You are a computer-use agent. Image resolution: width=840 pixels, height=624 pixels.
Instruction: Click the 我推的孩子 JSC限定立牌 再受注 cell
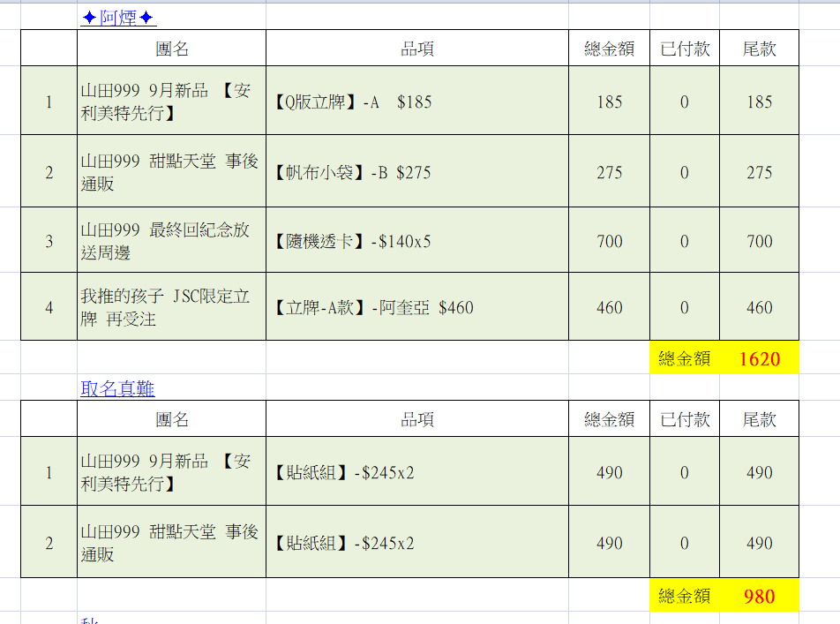[x=171, y=306]
